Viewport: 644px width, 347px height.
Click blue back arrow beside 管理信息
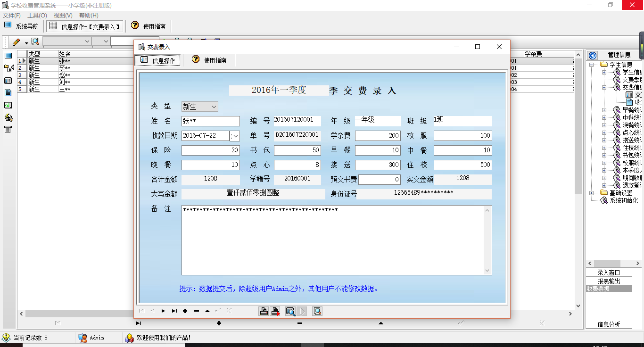point(593,55)
